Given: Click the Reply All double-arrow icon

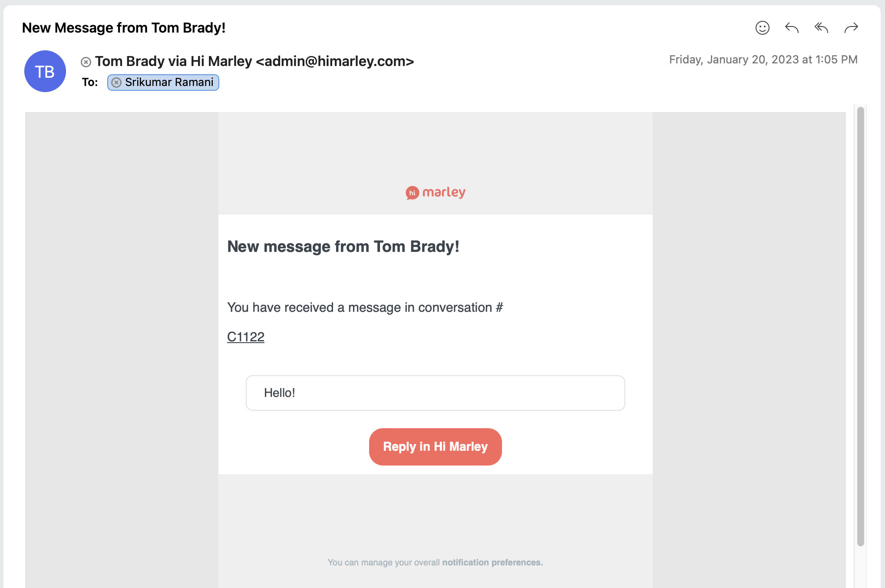Looking at the screenshot, I should 821,28.
